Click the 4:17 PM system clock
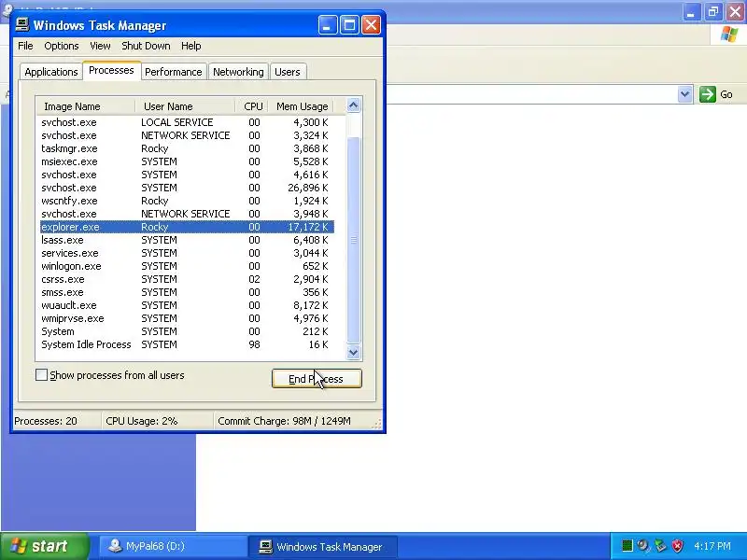The width and height of the screenshot is (747, 560). pos(712,546)
